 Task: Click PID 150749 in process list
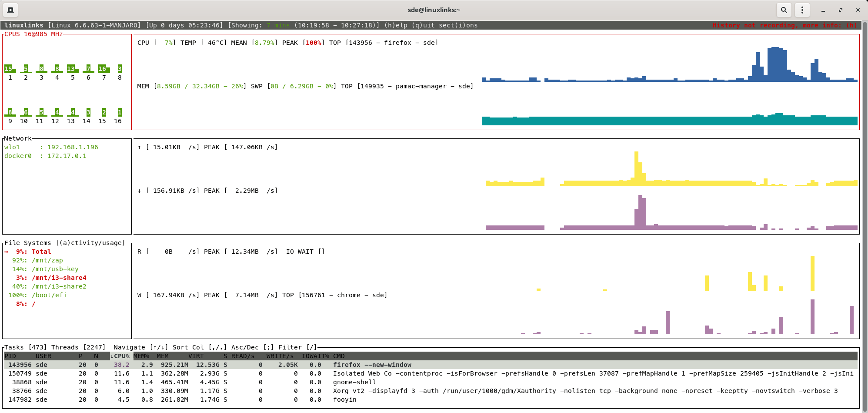point(20,373)
